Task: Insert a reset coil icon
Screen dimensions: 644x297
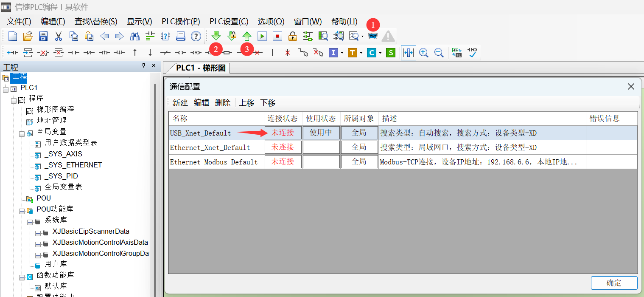Action: 196,53
